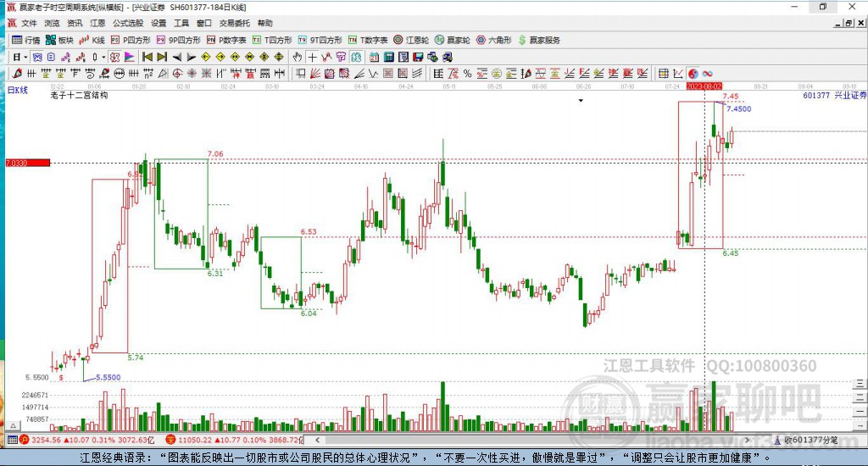Image resolution: width=868 pixels, height=466 pixels.
Task: Open the P四方形 tool
Action: click(131, 40)
